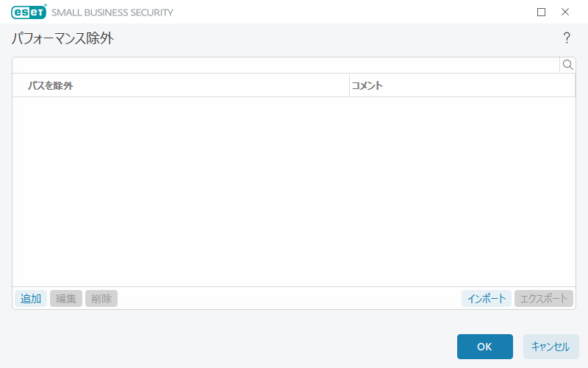588x368 pixels.
Task: Click the magnifier search icon
Action: click(567, 65)
